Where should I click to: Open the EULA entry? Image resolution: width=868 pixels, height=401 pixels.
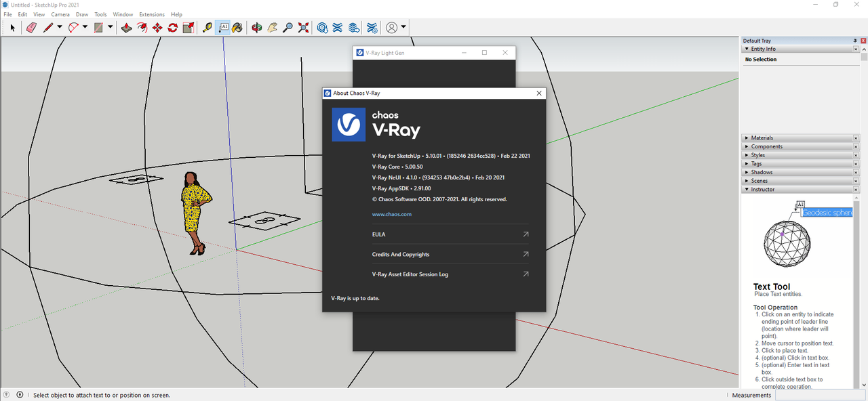tap(450, 234)
